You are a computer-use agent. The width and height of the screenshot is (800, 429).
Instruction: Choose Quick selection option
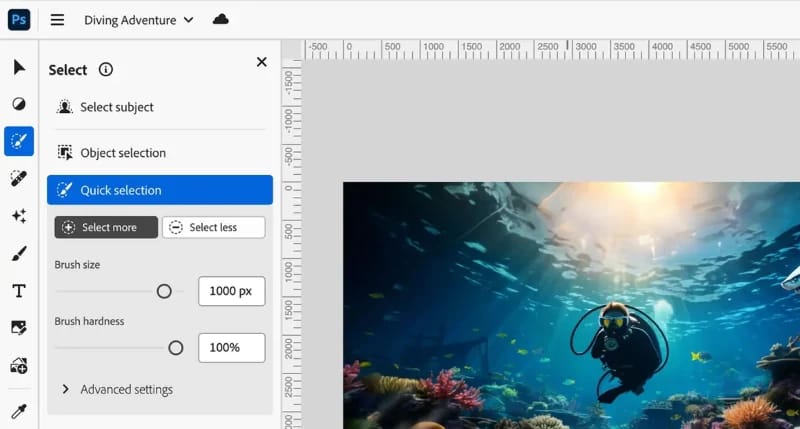click(160, 190)
